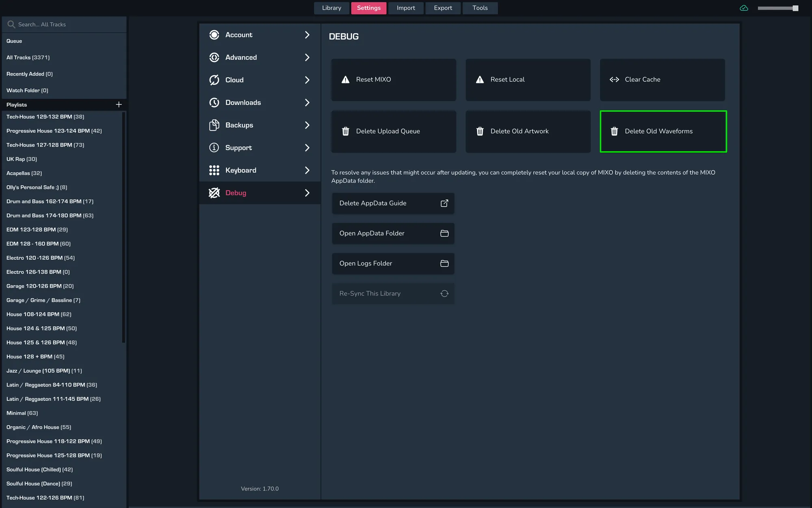
Task: Click the Search All Tracks field
Action: click(65, 24)
